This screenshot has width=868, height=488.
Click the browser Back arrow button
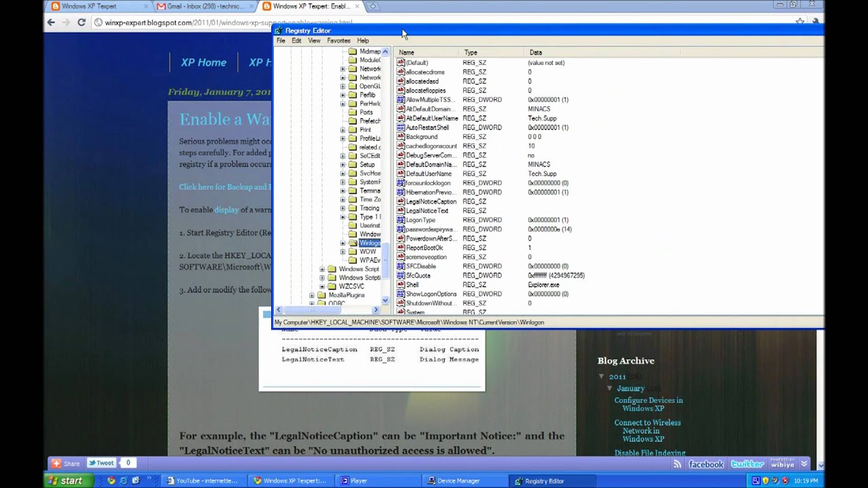click(51, 22)
